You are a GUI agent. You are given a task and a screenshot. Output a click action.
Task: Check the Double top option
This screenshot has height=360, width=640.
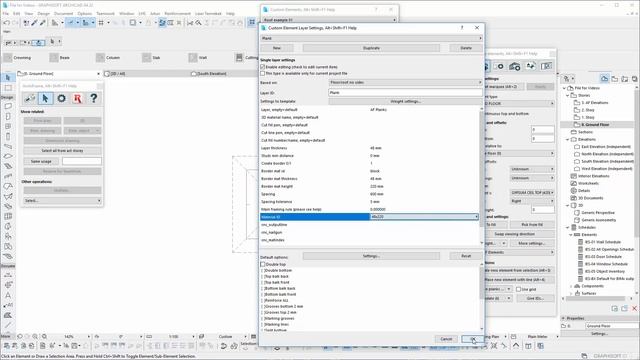[x=263, y=264]
